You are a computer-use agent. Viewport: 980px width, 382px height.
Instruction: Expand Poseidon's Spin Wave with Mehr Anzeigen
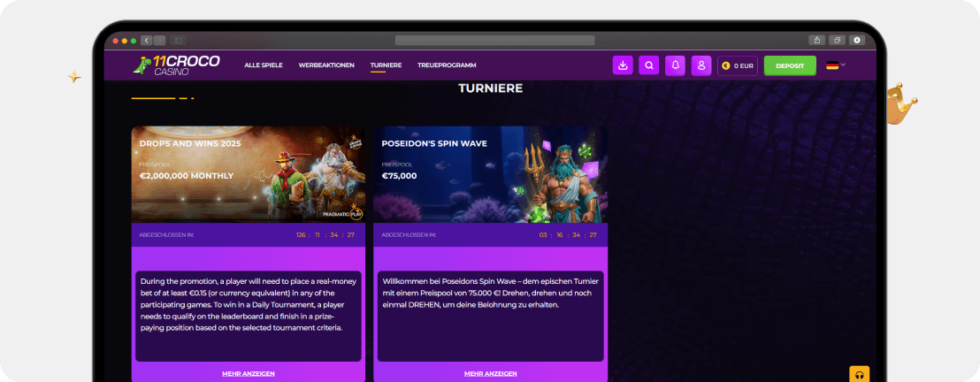tap(490, 373)
